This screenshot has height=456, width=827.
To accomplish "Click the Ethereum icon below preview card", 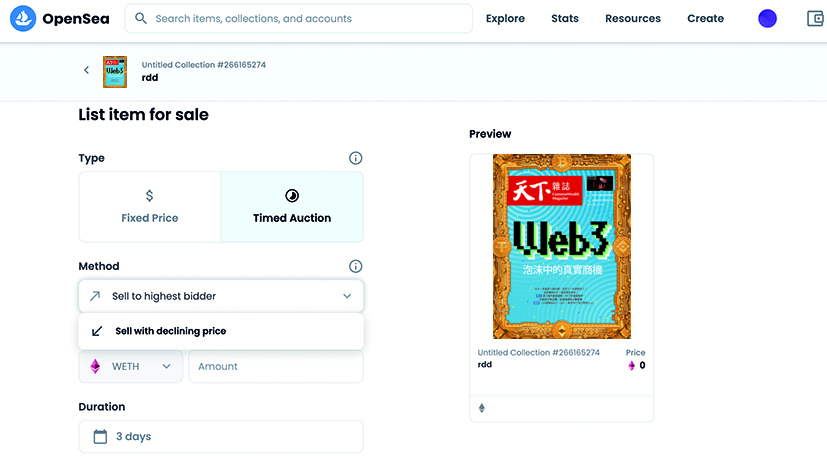I will click(482, 408).
